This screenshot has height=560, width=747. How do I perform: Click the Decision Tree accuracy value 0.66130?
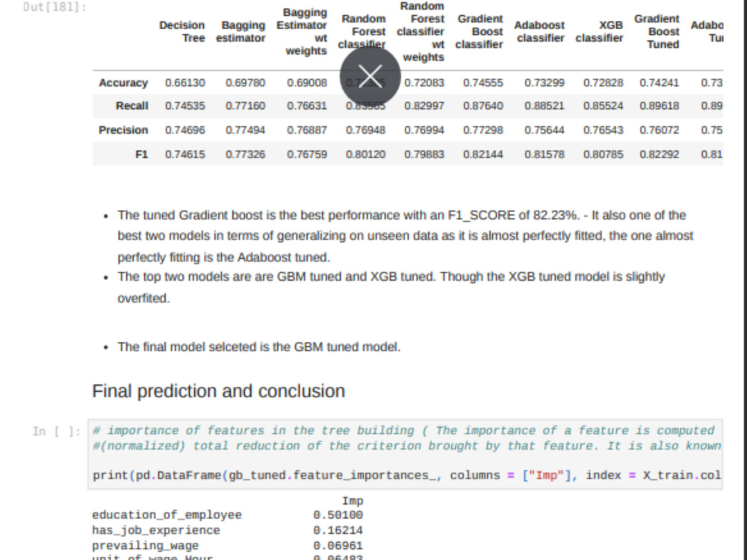pyautogui.click(x=185, y=83)
